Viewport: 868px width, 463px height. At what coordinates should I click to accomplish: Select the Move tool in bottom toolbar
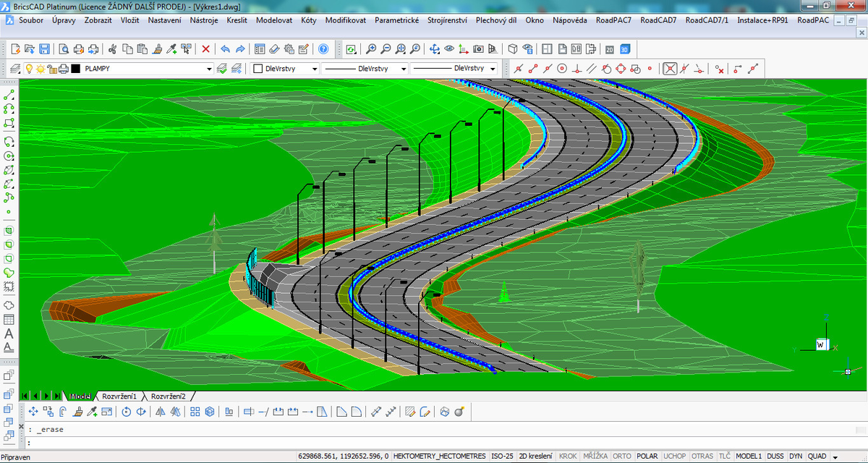[x=33, y=412]
